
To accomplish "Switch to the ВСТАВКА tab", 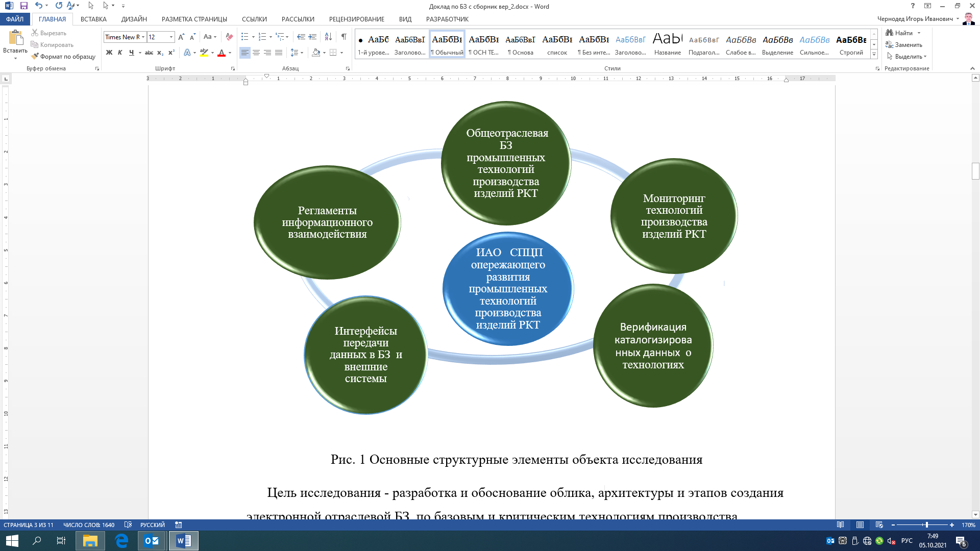I will [93, 19].
